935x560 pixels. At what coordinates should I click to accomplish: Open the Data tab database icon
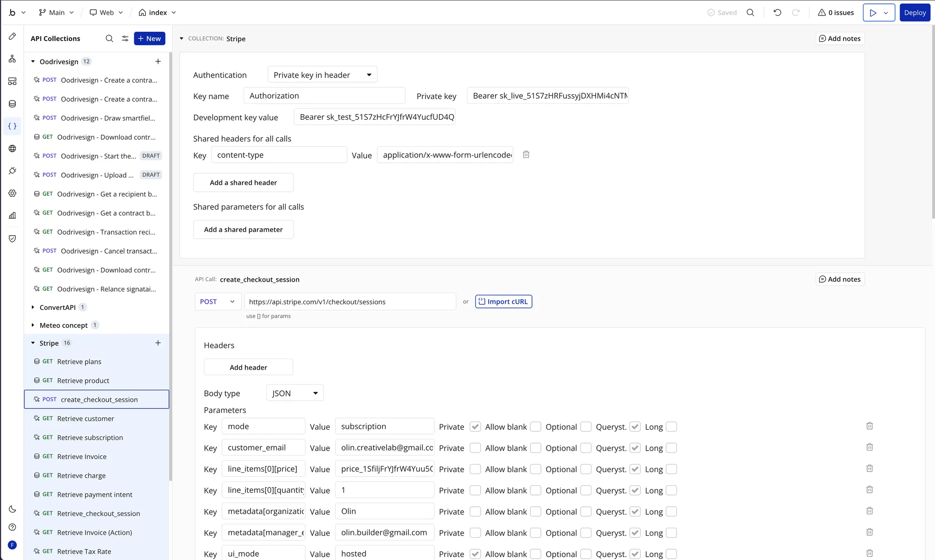pyautogui.click(x=13, y=104)
